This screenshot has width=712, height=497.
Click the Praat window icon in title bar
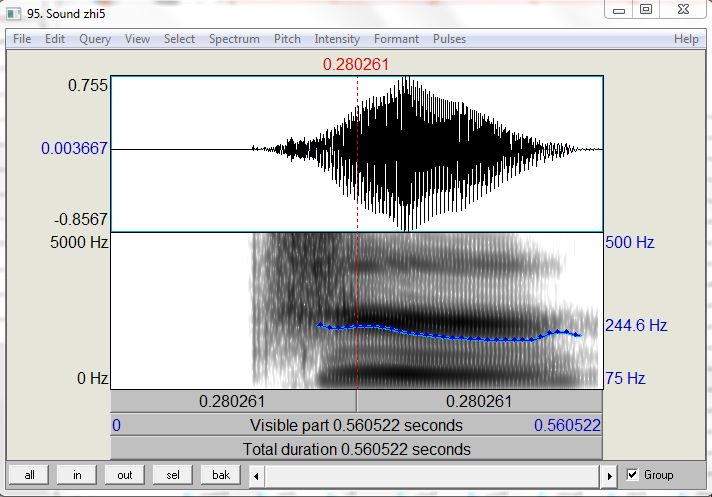13,13
